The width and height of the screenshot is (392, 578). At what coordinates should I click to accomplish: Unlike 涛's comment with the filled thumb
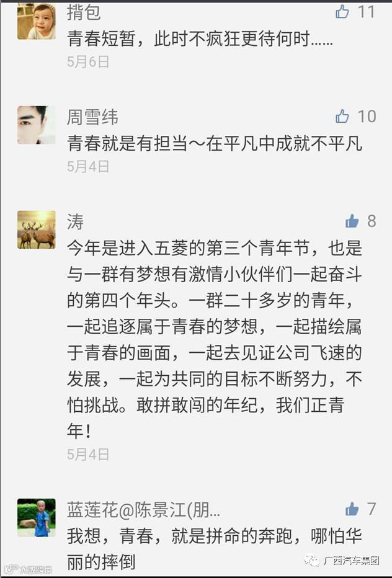point(352,221)
